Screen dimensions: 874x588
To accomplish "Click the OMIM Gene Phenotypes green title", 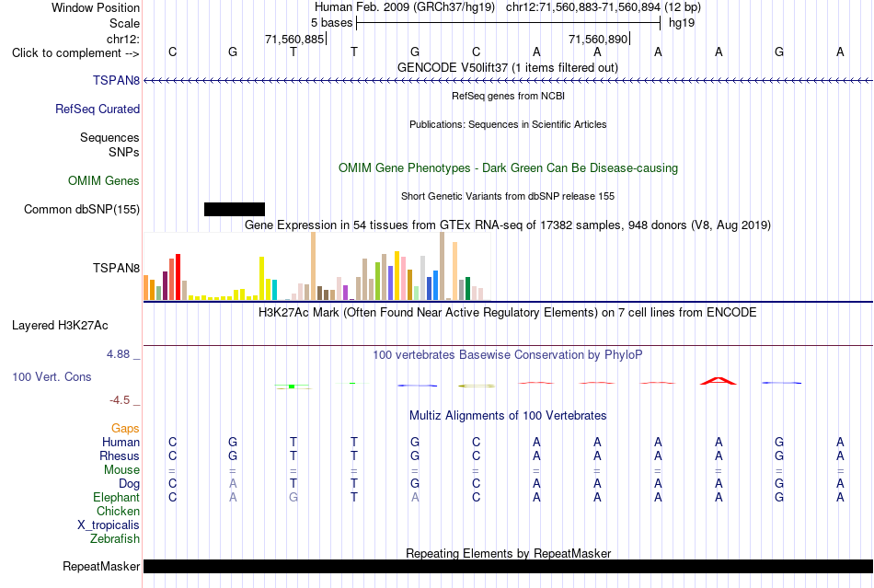I will pos(508,167).
